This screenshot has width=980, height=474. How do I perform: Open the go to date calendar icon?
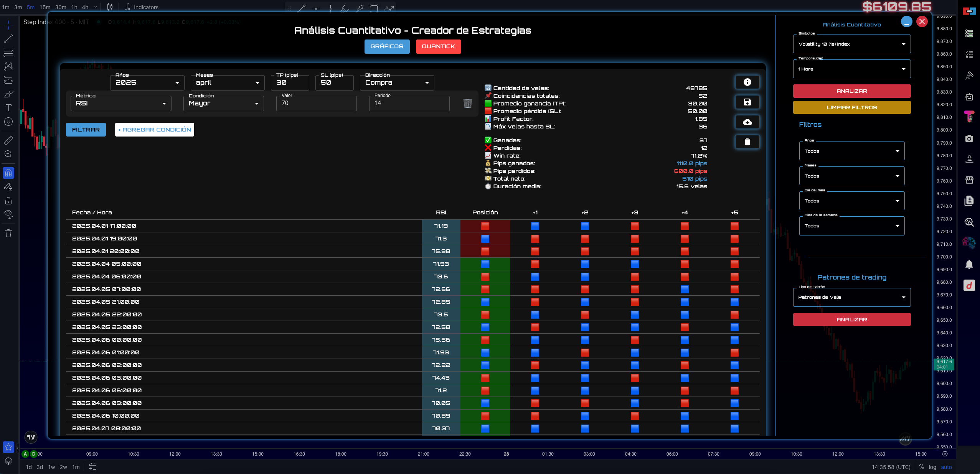pyautogui.click(x=93, y=467)
